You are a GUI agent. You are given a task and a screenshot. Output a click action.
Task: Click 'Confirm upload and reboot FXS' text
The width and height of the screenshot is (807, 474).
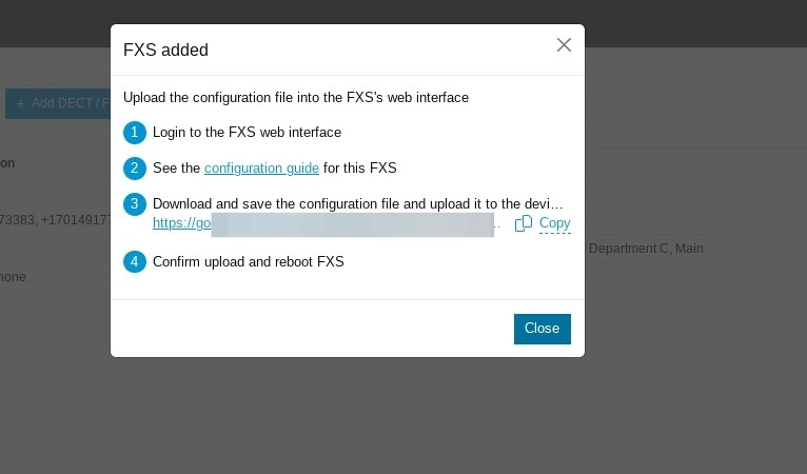[248, 262]
